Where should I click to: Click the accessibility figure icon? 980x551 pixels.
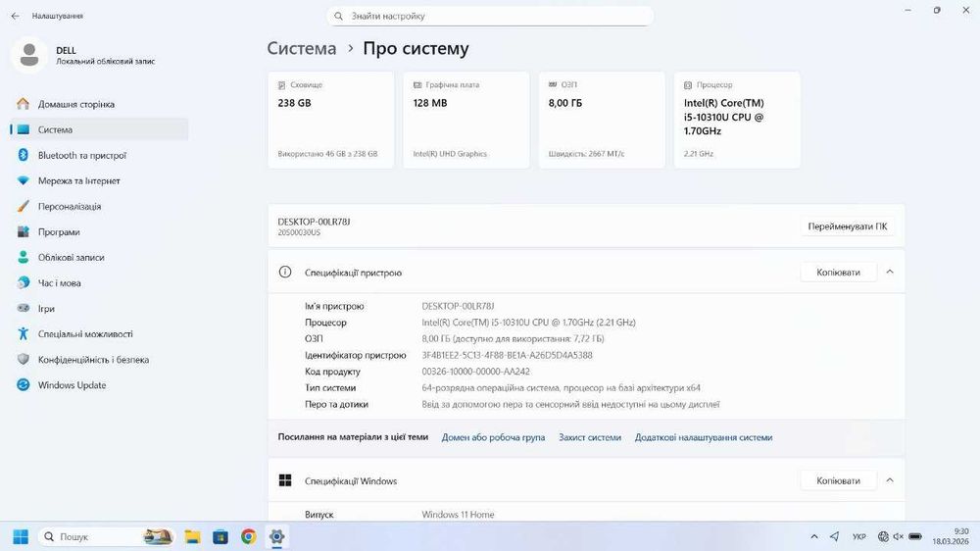pyautogui.click(x=24, y=334)
